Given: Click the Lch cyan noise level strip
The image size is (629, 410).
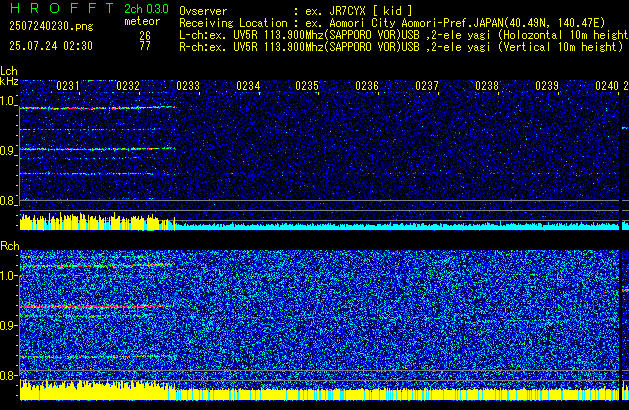Looking at the screenshot, I should 397,226.
